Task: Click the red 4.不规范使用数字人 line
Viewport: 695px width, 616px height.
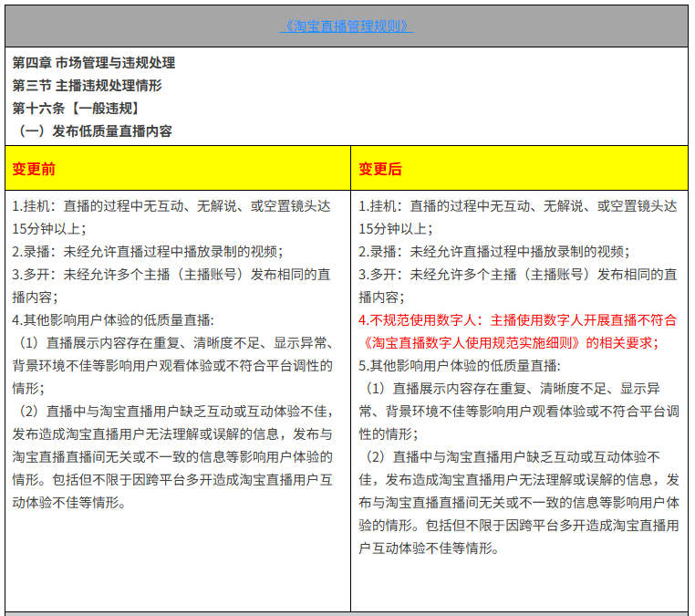Action: pyautogui.click(x=518, y=320)
